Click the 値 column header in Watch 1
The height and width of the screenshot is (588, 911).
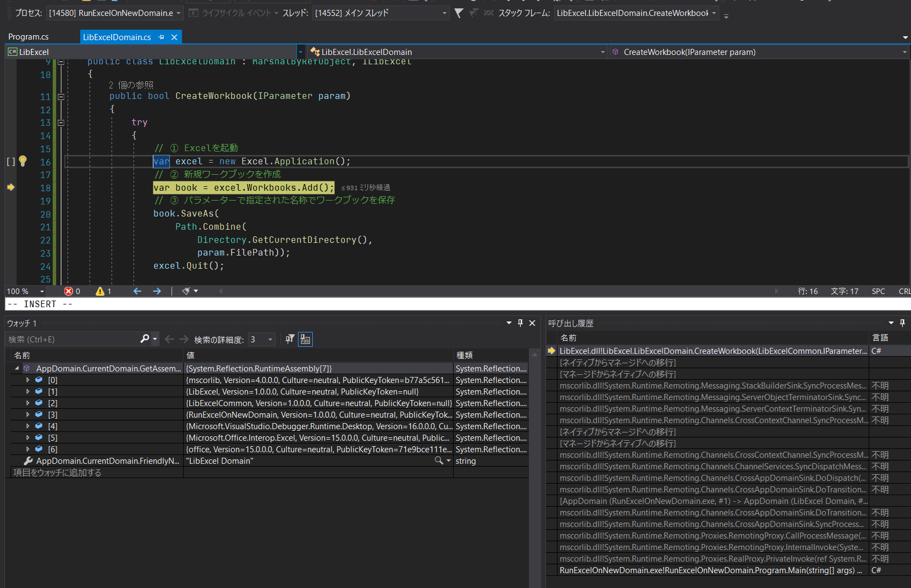pos(319,355)
